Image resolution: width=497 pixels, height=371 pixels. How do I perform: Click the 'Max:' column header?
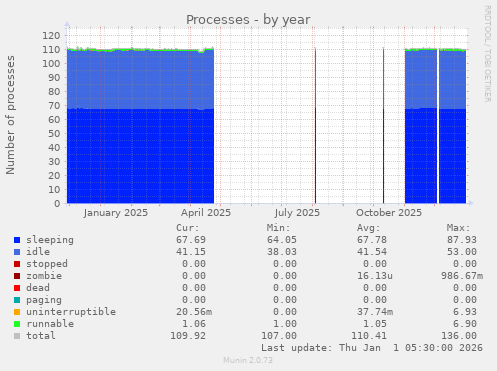coord(459,228)
